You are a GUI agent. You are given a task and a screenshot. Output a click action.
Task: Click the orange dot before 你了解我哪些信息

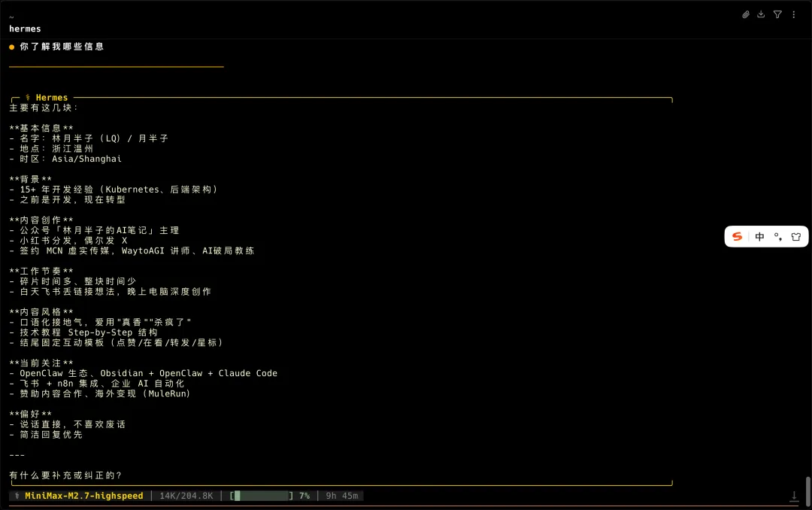(x=12, y=47)
